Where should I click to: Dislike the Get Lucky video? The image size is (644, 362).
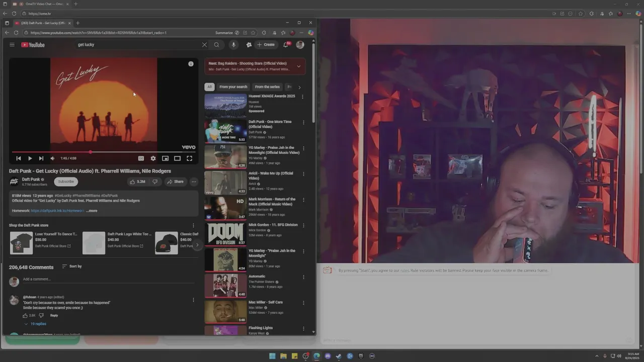tap(155, 182)
